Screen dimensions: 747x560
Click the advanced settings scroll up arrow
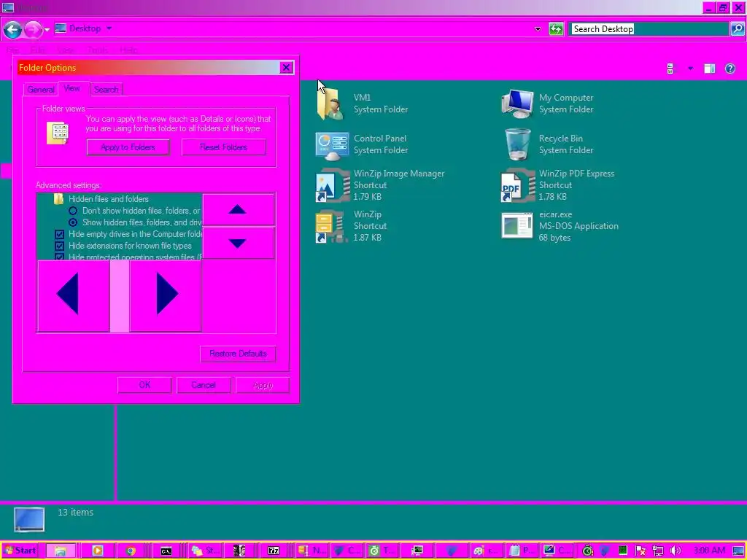239,209
